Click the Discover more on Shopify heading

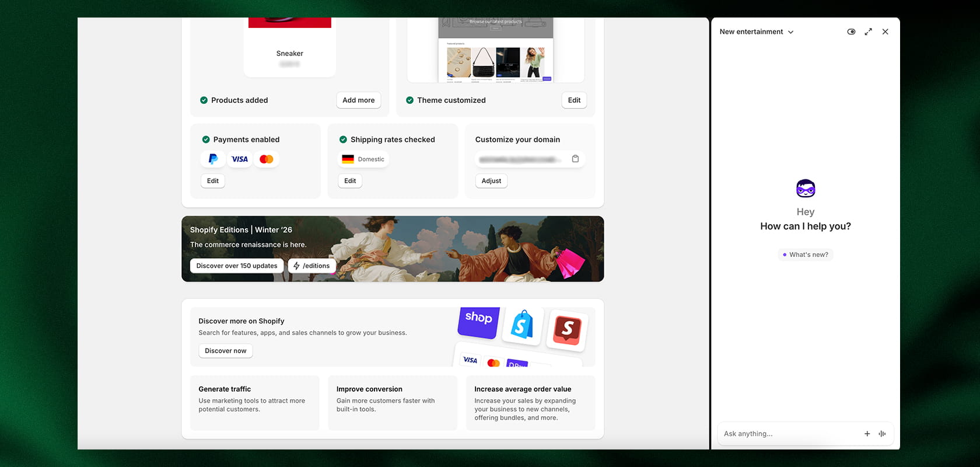click(242, 321)
